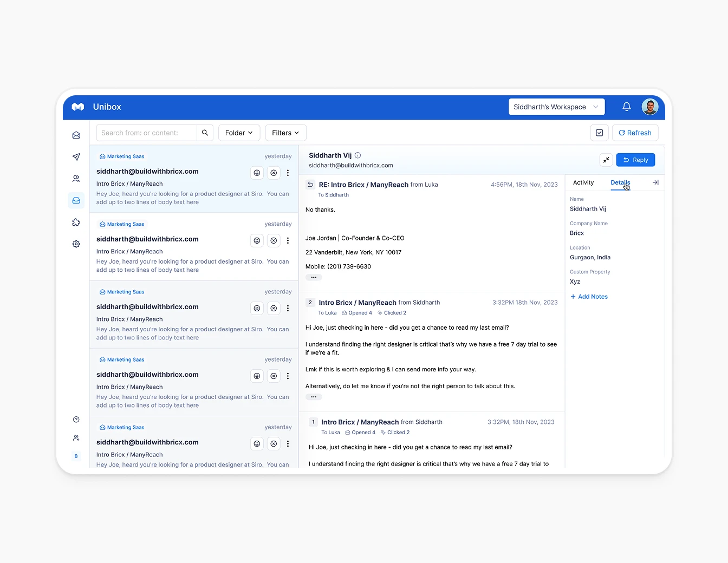Open the email Inbox section in sidebar

point(76,135)
